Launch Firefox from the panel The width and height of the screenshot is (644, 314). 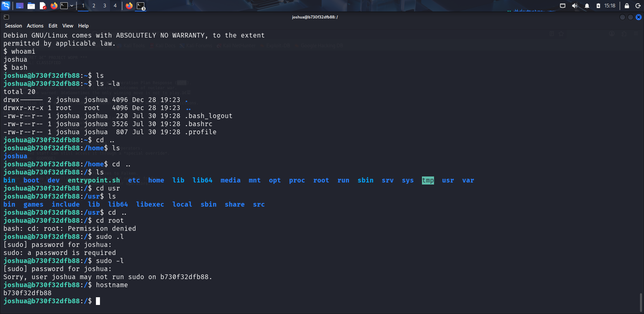(x=54, y=6)
